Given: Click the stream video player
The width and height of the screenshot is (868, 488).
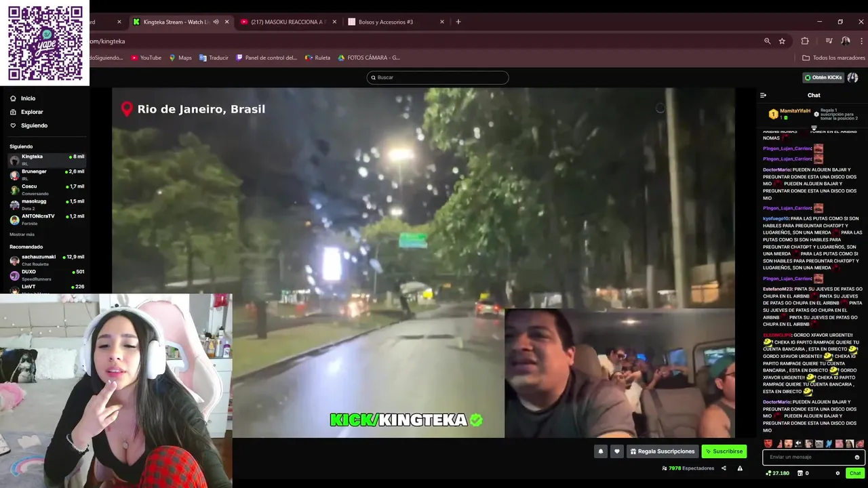Looking at the screenshot, I should point(423,263).
